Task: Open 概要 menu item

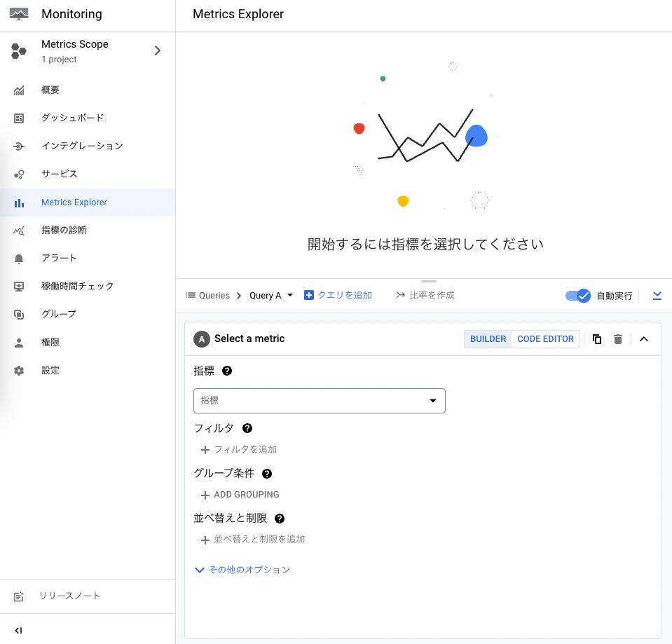Action: pyautogui.click(x=88, y=90)
